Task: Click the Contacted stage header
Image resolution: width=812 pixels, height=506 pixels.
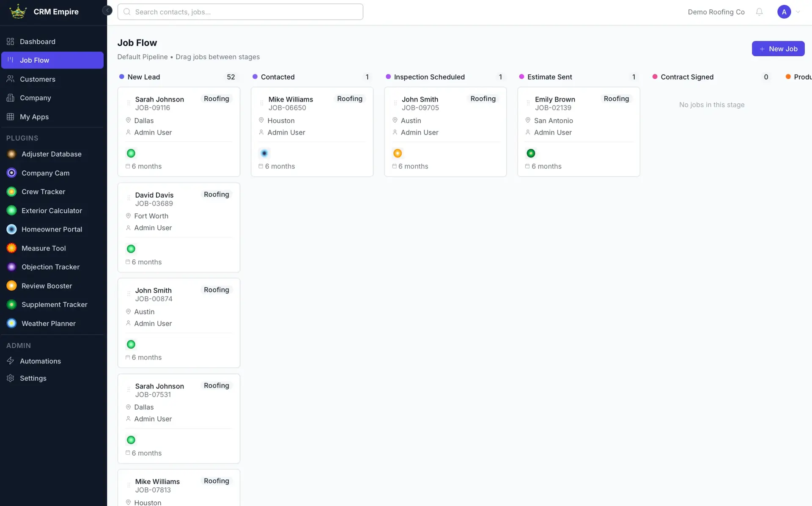Action: [277, 77]
